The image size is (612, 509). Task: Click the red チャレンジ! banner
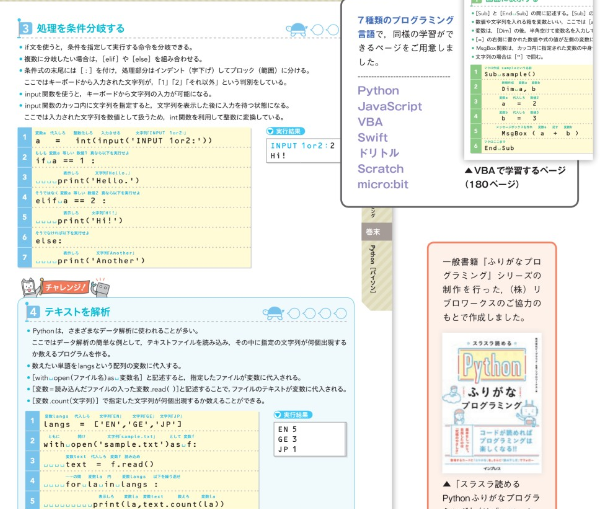click(64, 288)
